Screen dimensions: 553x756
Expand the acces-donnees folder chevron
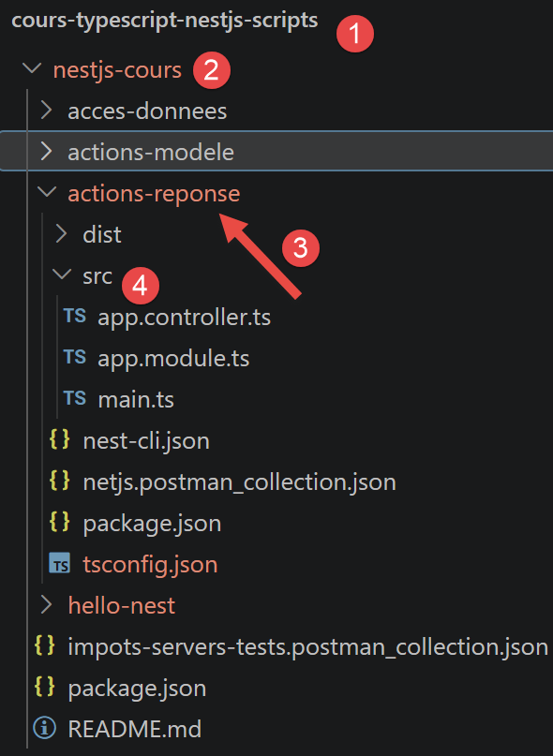46,111
